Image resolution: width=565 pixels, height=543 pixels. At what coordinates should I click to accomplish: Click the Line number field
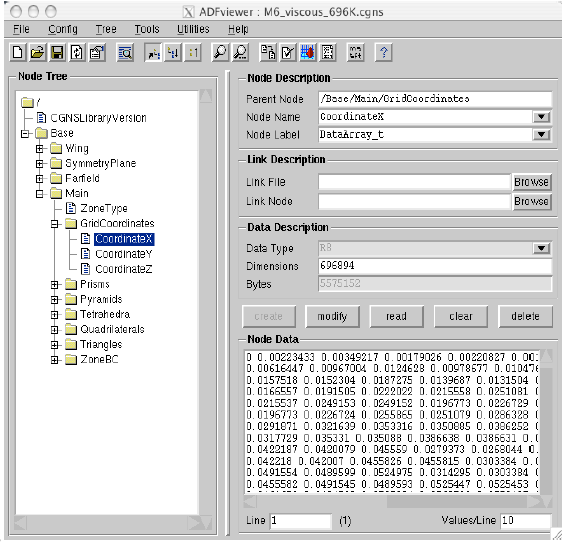[301, 521]
